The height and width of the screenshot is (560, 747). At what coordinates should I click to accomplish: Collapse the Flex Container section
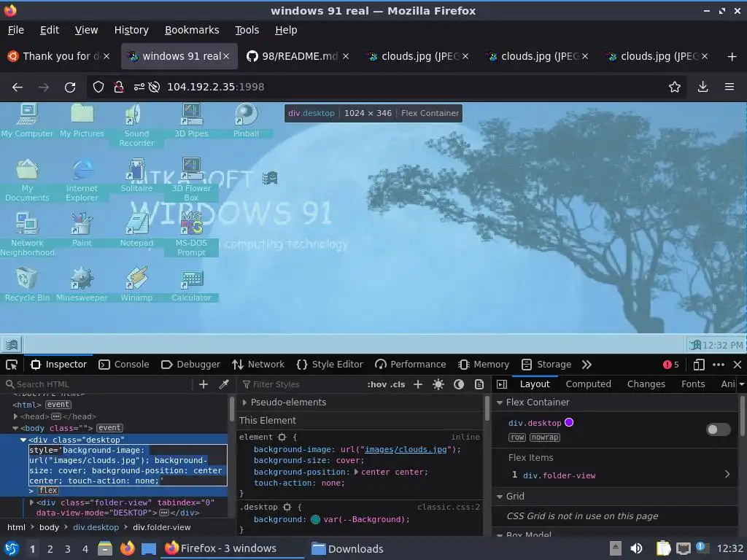(500, 402)
